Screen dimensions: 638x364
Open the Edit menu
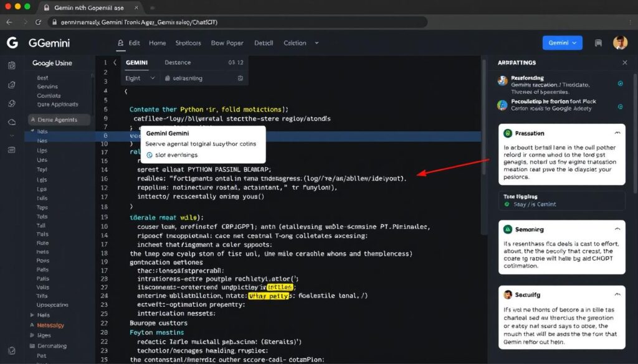(133, 43)
